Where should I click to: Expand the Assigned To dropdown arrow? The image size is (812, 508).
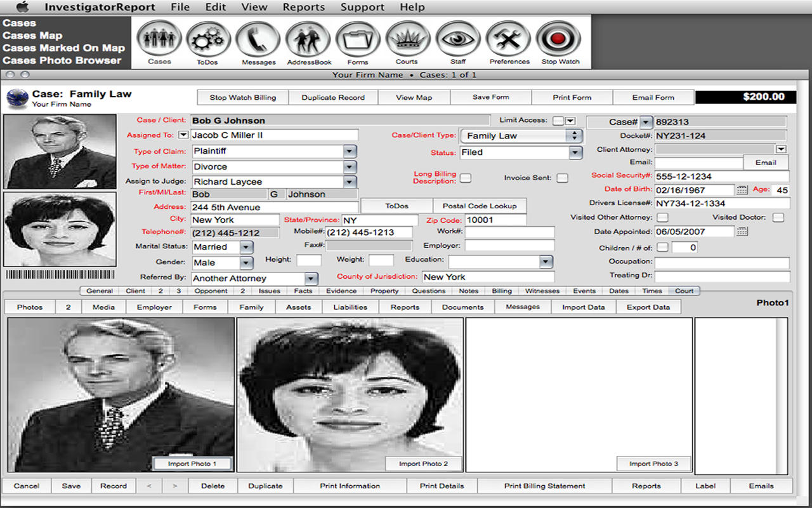pos(183,135)
